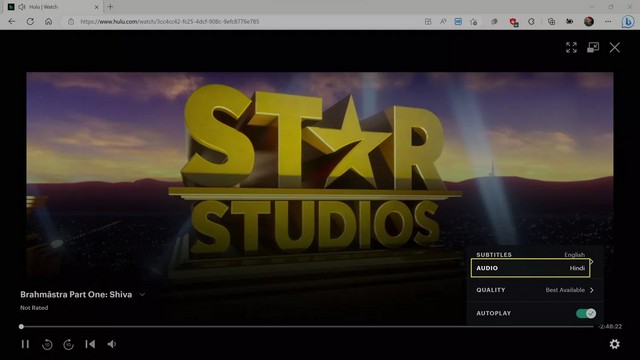Click the remaining time display
Image resolution: width=640 pixels, height=360 pixels.
pos(610,327)
